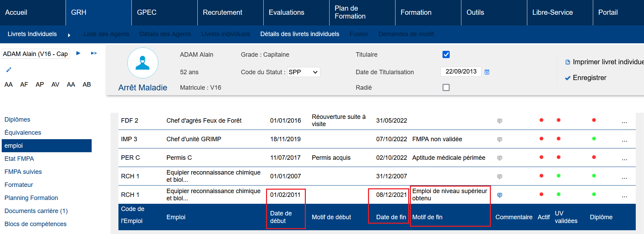The width and height of the screenshot is (644, 234).
Task: Click the agent profile avatar picture
Action: point(142,63)
